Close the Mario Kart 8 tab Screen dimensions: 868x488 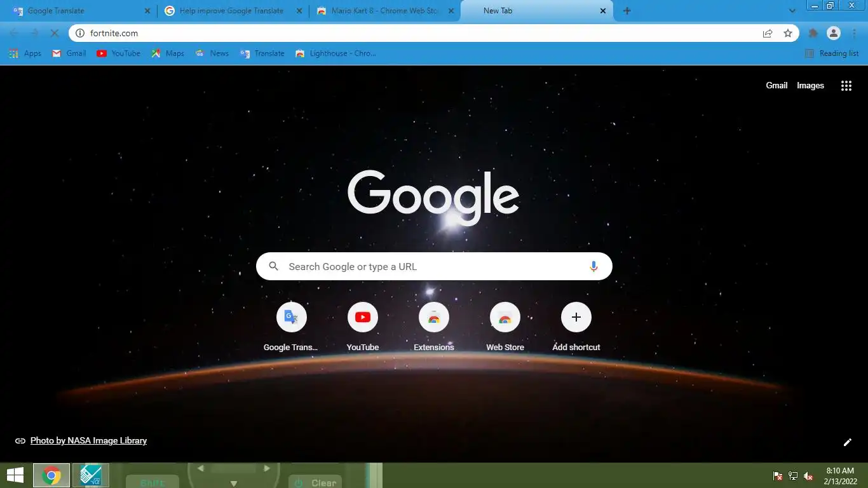pyautogui.click(x=451, y=11)
